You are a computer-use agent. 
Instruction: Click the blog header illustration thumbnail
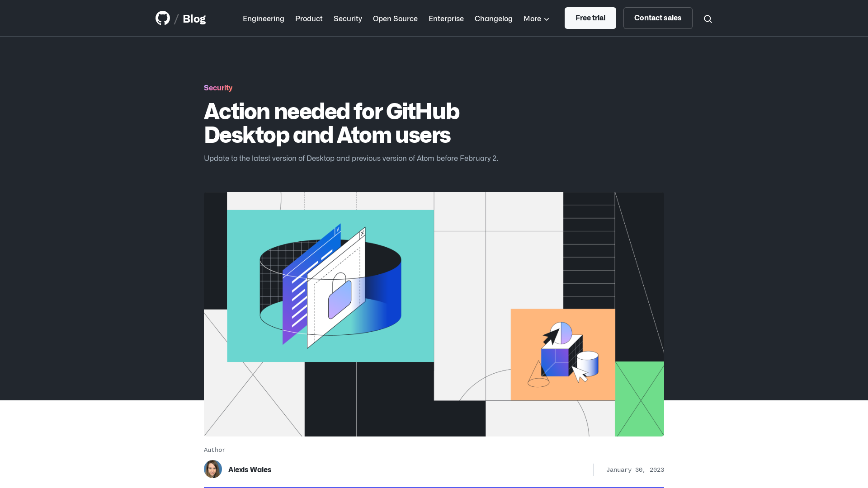click(x=434, y=314)
